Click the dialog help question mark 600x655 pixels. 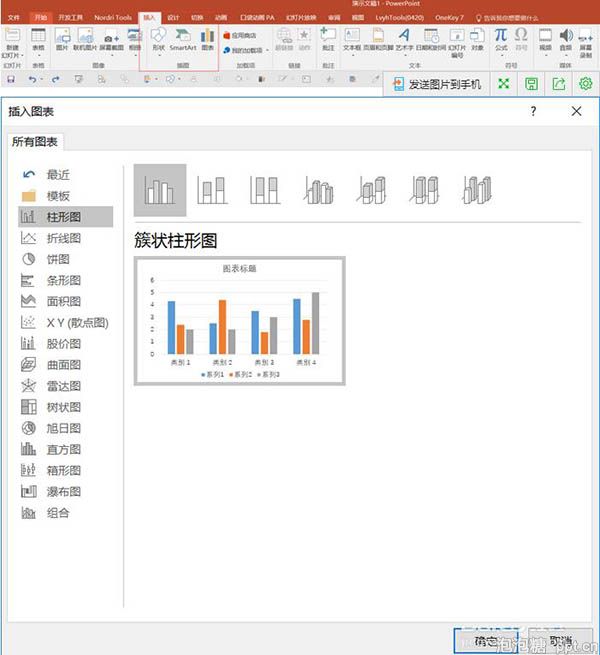(533, 111)
